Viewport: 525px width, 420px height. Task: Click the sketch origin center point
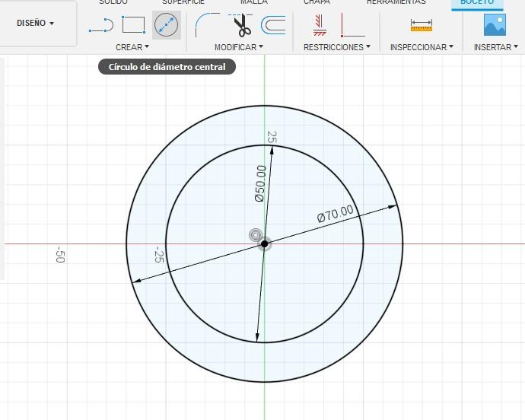264,243
